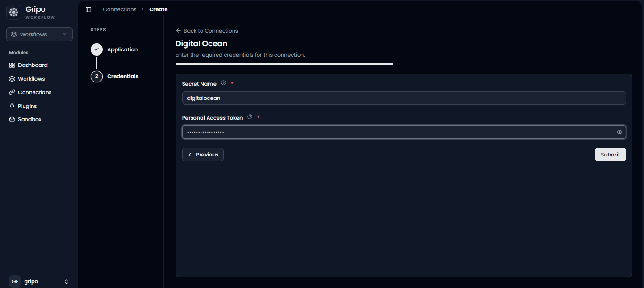Toggle the sidebar panel icon
The image size is (644, 288).
[x=88, y=9]
